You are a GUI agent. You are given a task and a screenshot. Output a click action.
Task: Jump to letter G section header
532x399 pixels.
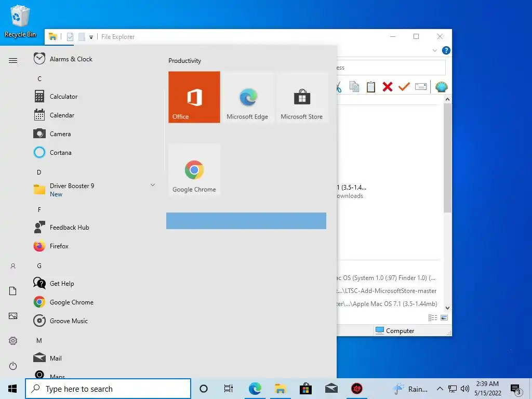(x=39, y=265)
